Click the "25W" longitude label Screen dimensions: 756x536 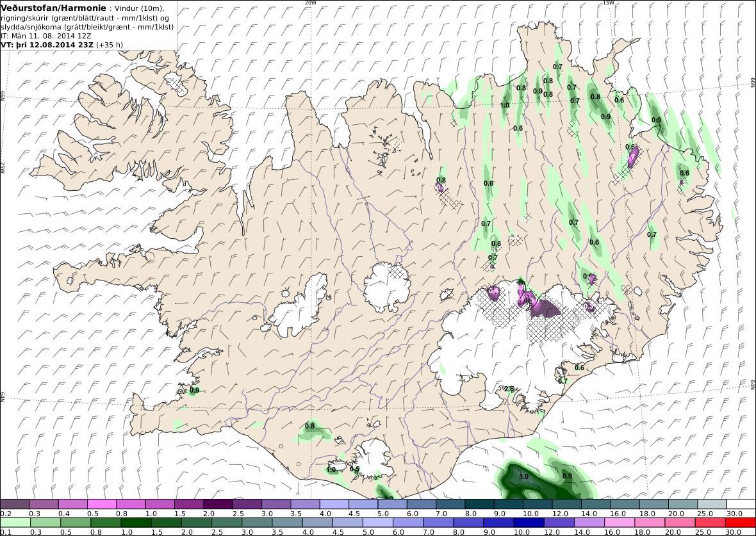click(x=3, y=167)
